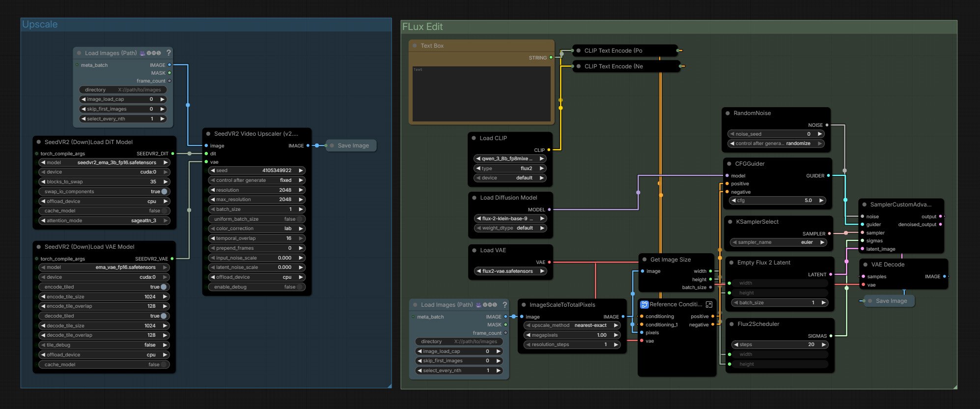Open the Reference Conditi... subgraph via expand icon

coord(709,304)
